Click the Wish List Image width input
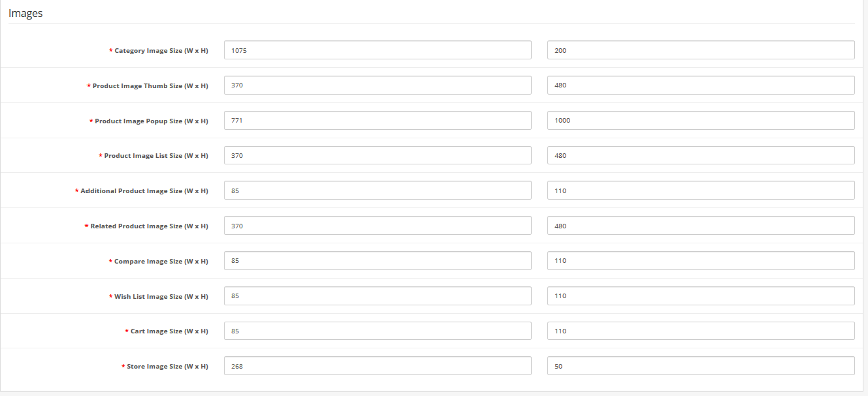This screenshot has width=868, height=396. click(378, 296)
